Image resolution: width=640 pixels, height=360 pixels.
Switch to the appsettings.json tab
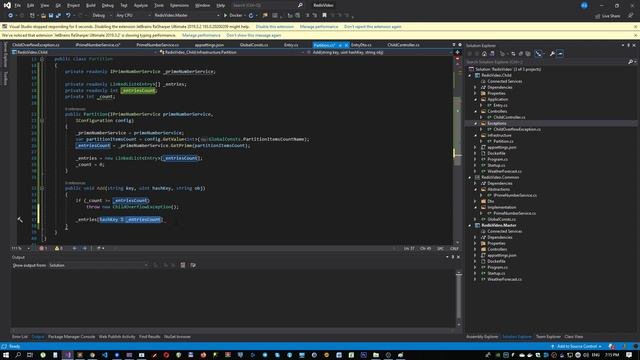coord(209,45)
